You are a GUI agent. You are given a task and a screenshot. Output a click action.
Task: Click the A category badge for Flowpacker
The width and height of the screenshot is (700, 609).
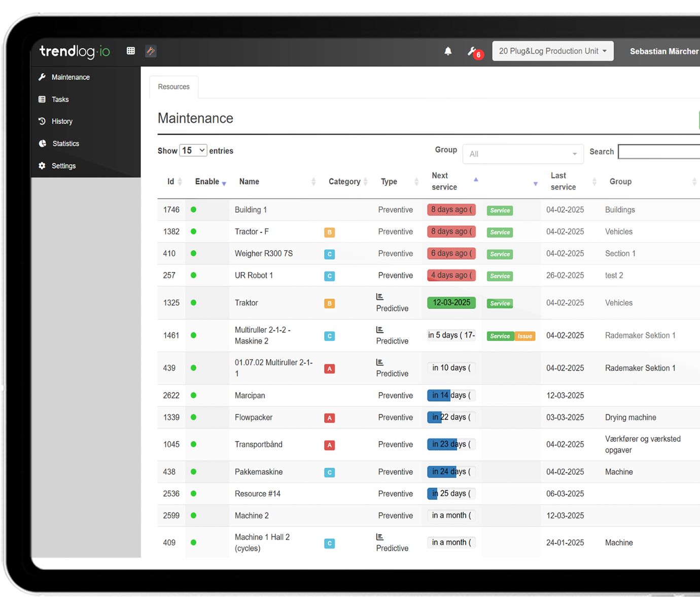click(x=329, y=418)
